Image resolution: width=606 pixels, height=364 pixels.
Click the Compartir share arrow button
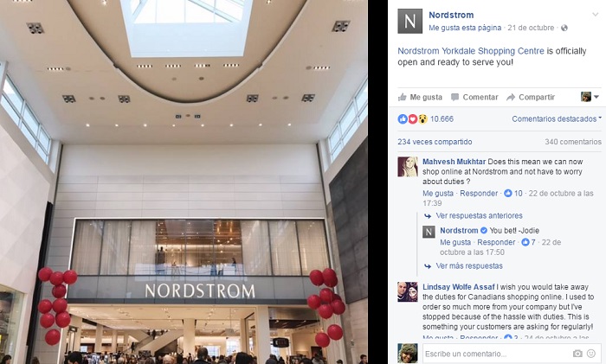pyautogui.click(x=531, y=97)
